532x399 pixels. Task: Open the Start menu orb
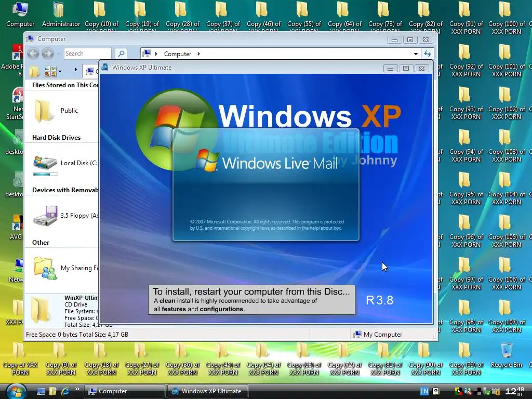(x=16, y=392)
